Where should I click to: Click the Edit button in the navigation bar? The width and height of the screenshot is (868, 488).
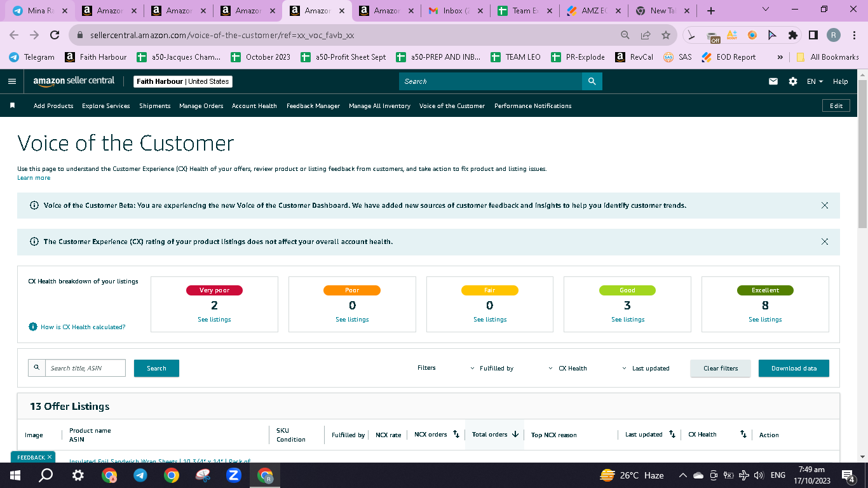[836, 106]
